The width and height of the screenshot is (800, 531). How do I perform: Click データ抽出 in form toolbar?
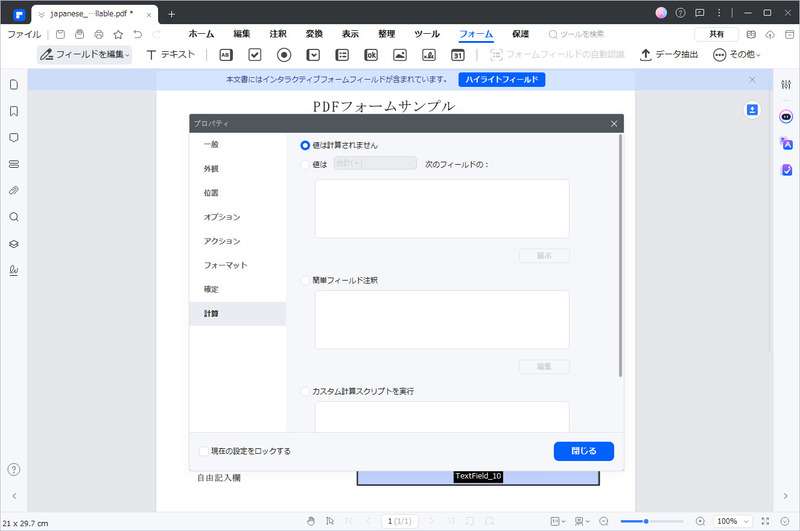(669, 54)
